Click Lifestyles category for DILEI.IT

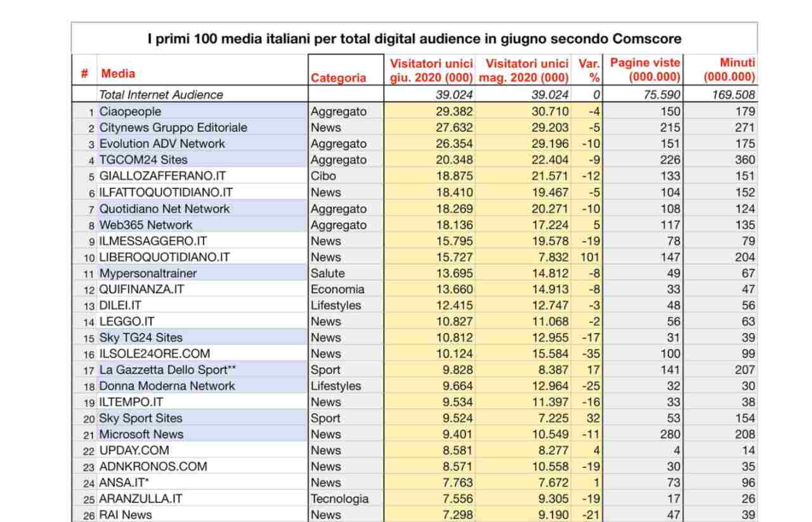pos(336,305)
